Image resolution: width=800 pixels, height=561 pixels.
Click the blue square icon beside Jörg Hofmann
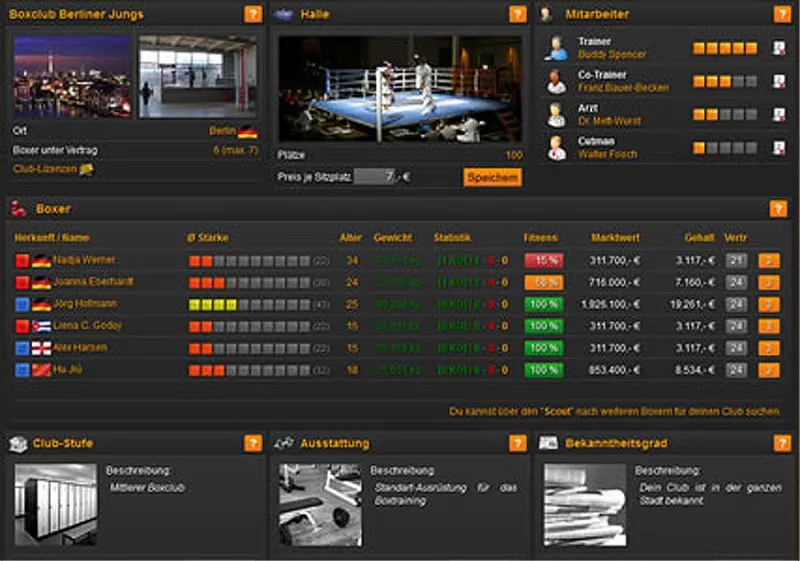[x=22, y=304]
